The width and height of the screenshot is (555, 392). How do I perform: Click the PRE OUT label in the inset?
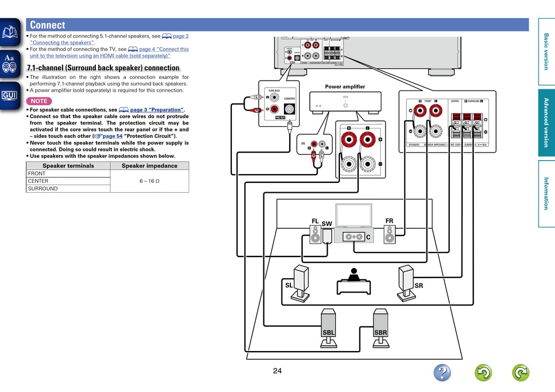point(280,117)
